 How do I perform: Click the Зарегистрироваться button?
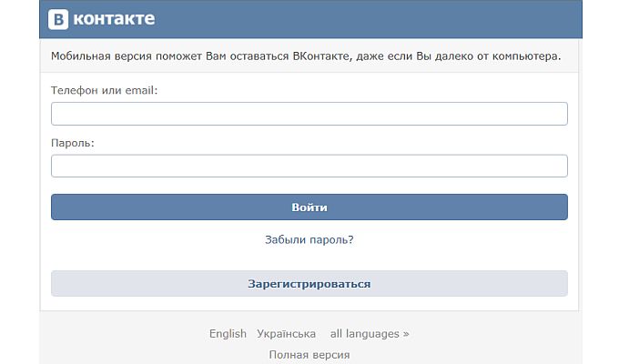[x=309, y=283]
